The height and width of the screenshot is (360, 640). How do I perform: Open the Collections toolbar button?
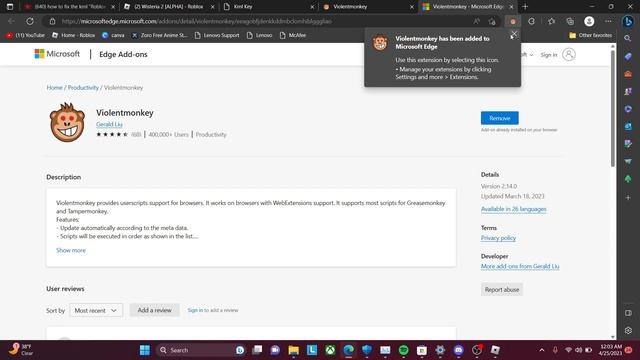click(x=570, y=21)
